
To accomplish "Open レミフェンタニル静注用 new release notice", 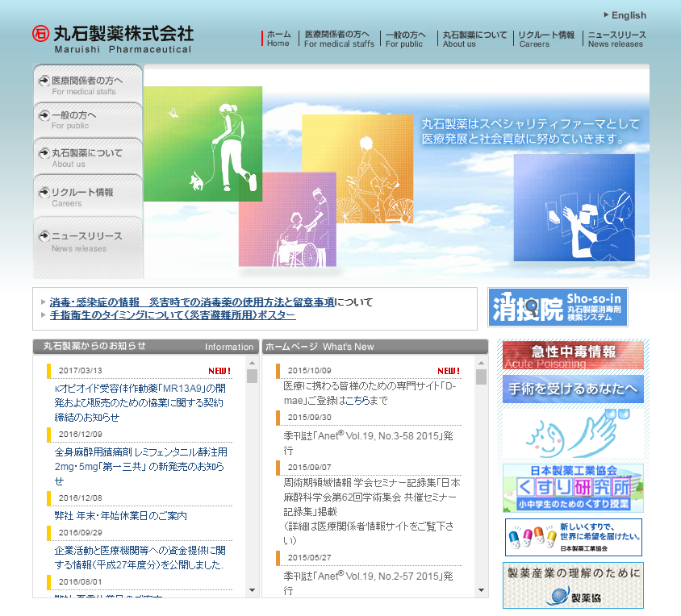I will pos(140,467).
